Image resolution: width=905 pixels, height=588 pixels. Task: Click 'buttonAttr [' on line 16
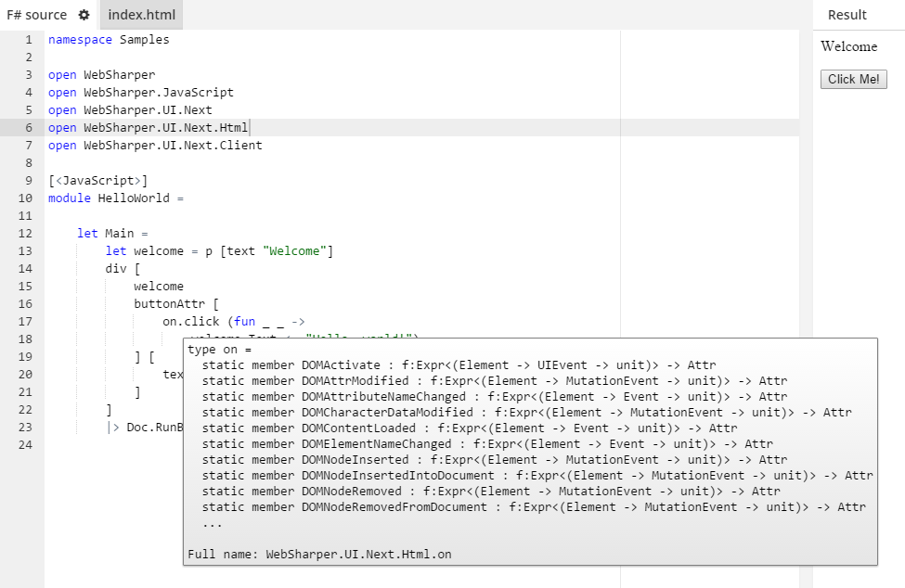pyautogui.click(x=176, y=304)
